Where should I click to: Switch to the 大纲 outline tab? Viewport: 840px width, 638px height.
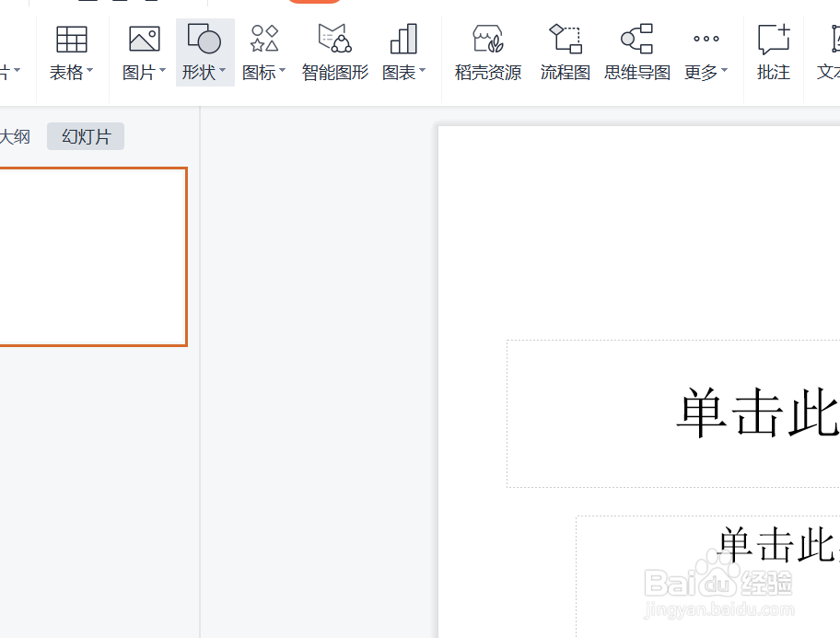(x=16, y=136)
